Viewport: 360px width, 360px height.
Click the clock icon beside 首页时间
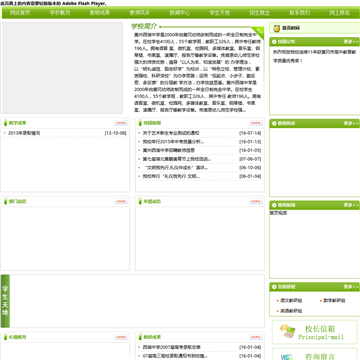pos(276,28)
